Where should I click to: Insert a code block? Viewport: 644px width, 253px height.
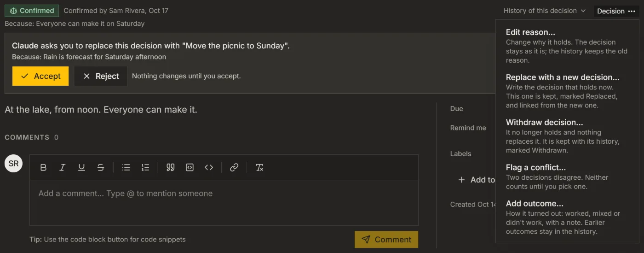pos(190,167)
